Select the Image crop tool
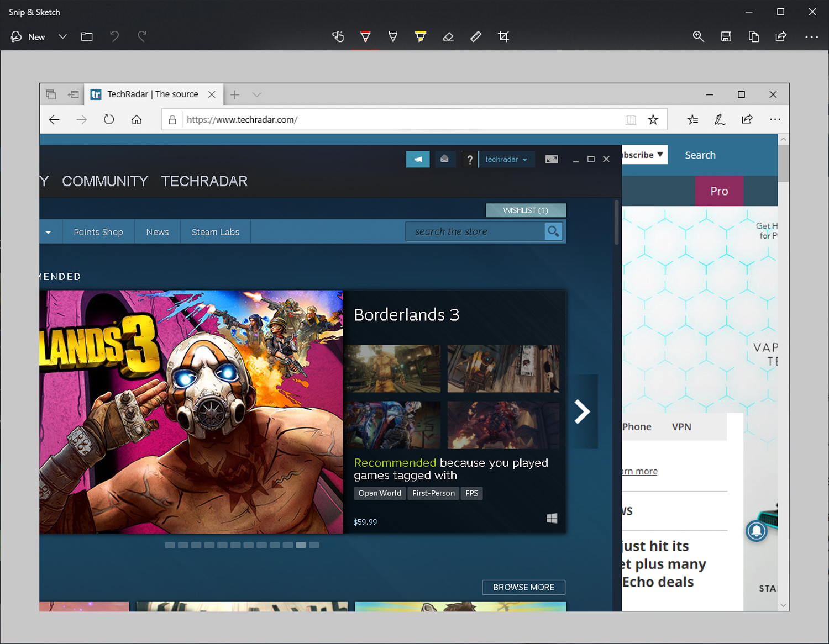 (503, 37)
